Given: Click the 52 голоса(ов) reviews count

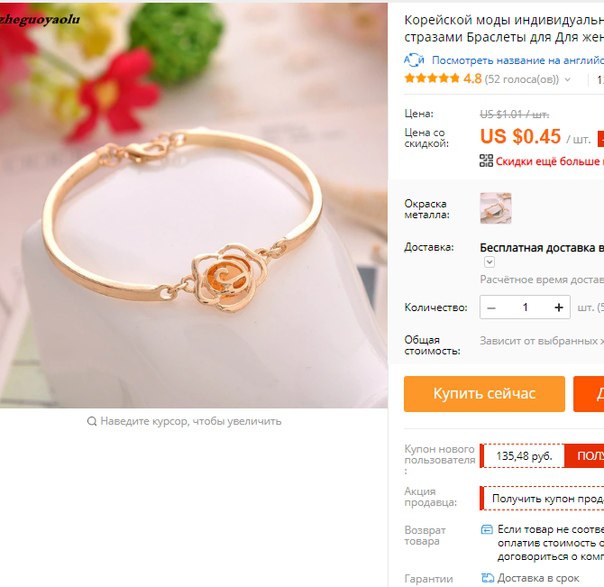Looking at the screenshot, I should click(522, 79).
